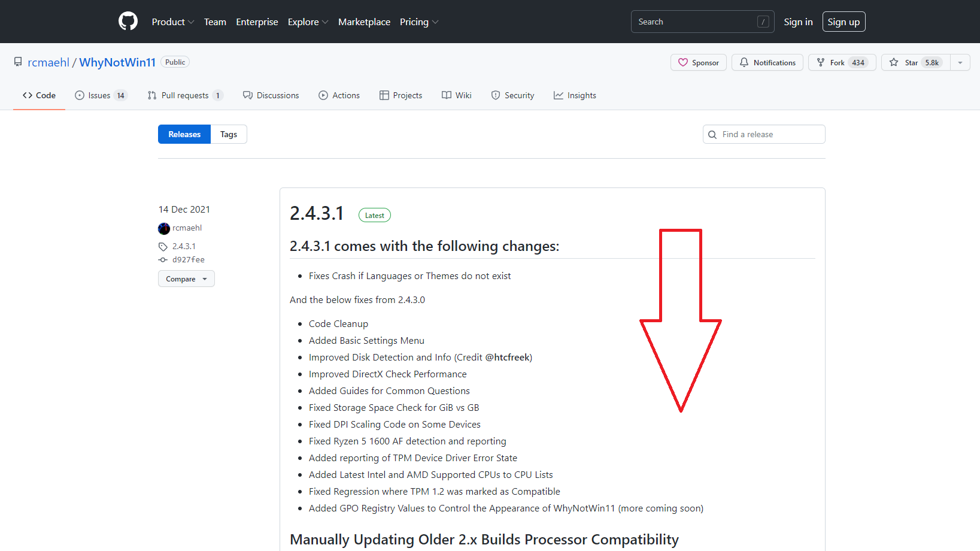The width and height of the screenshot is (980, 551).
Task: Click 'Manually Updating Older 2.x Builds' heading
Action: coord(484,540)
